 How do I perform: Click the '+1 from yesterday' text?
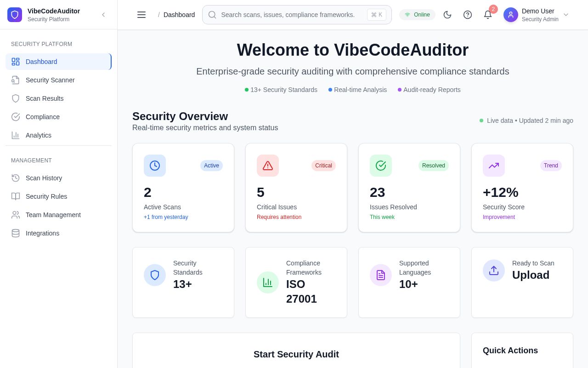pyautogui.click(x=166, y=217)
